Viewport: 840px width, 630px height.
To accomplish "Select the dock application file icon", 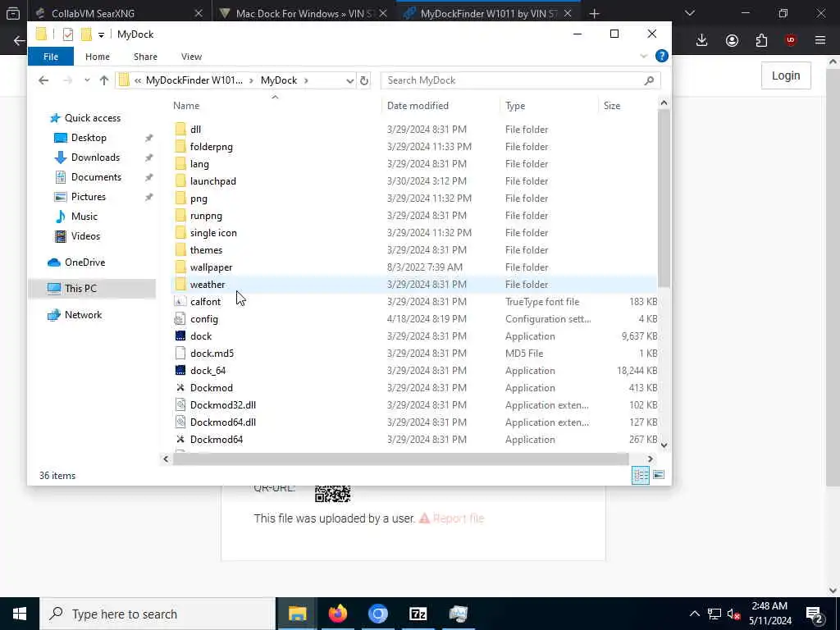I will tap(180, 336).
